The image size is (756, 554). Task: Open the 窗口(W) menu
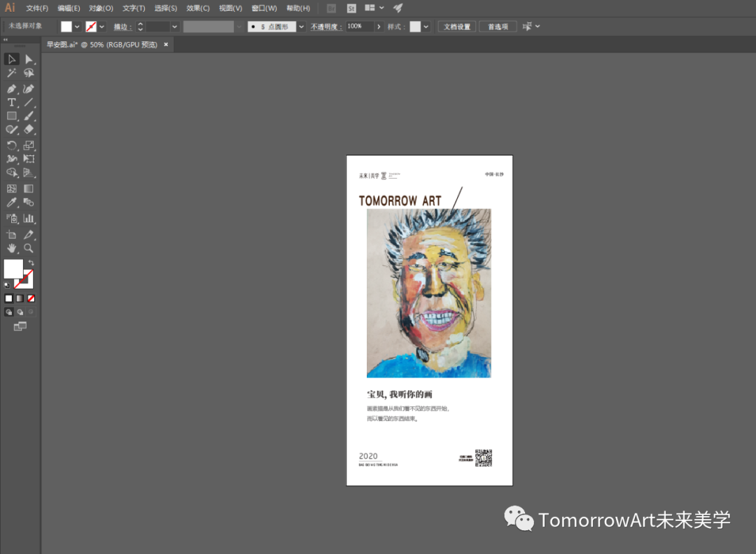(264, 8)
